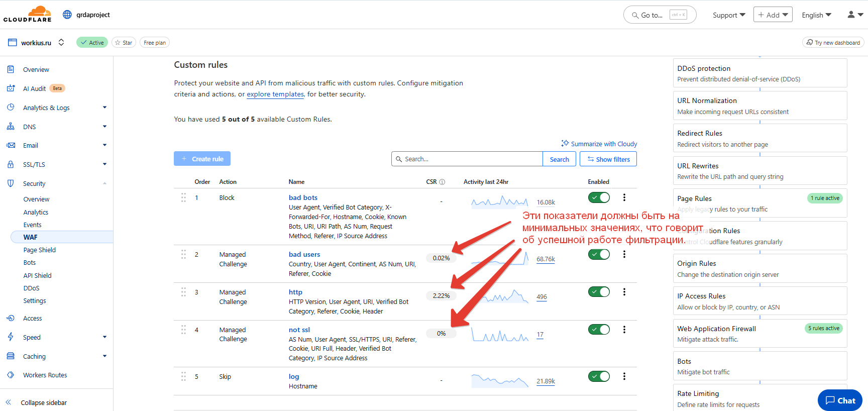
Task: Click the Workers Routes icon
Action: point(11,375)
